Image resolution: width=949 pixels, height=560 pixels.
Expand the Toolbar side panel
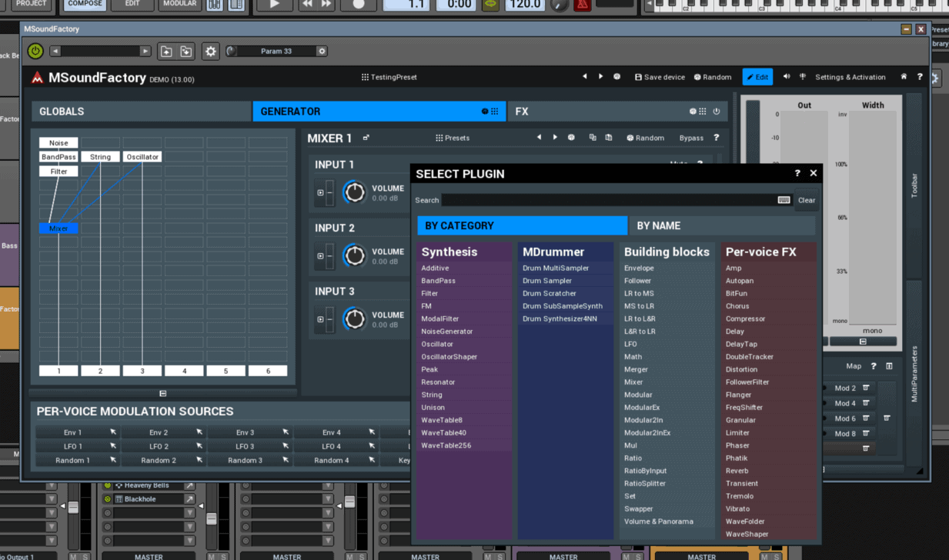pos(914,186)
